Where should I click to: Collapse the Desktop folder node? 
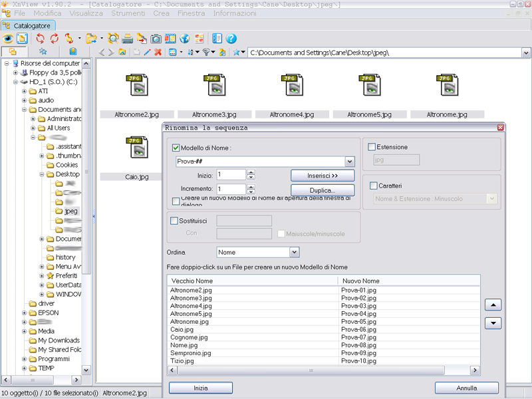(x=42, y=174)
